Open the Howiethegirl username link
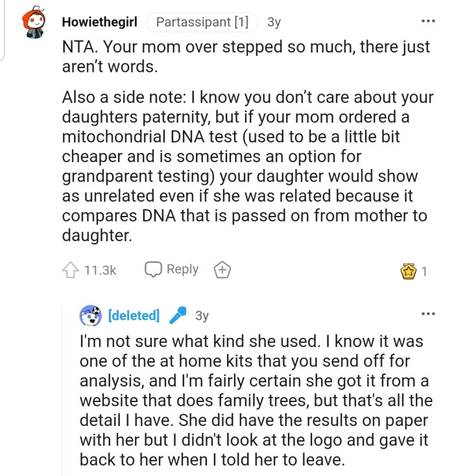This screenshot has width=454, height=476. pos(99,22)
